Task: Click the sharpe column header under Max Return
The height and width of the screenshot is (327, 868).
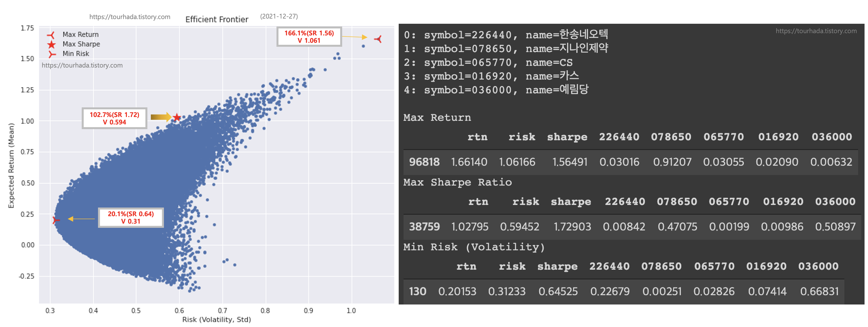Action: (x=567, y=137)
